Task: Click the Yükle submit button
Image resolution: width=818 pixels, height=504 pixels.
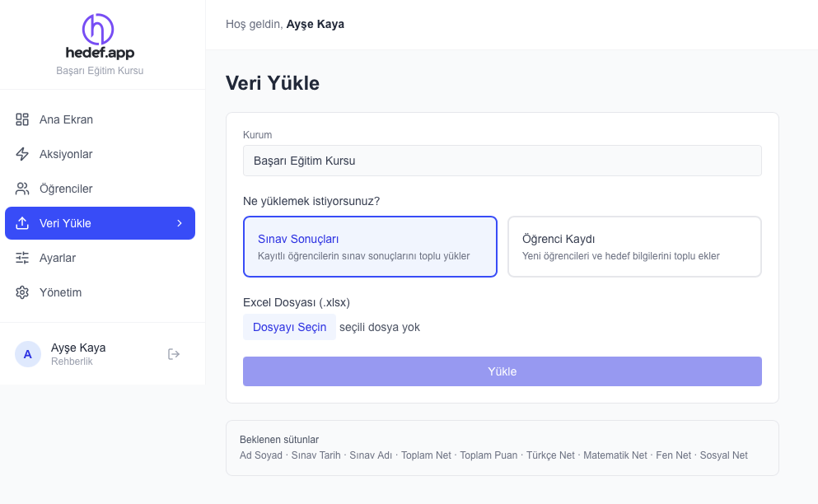Action: pos(502,371)
